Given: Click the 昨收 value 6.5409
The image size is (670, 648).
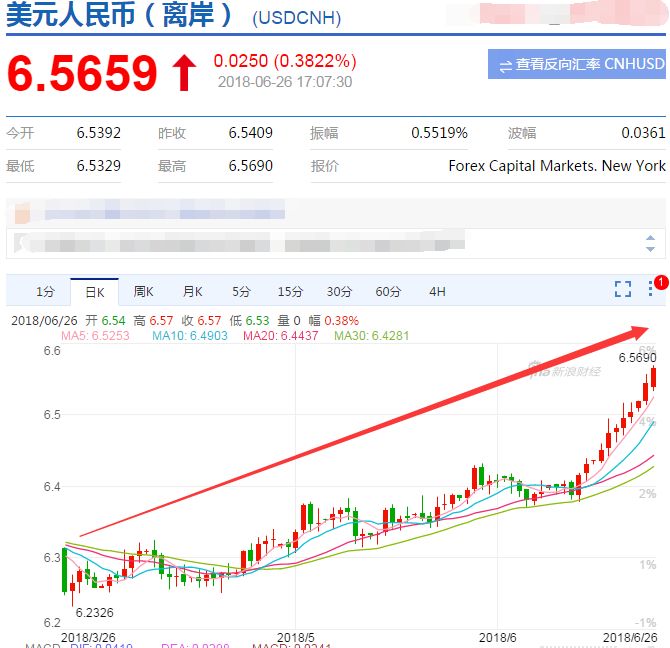Looking at the screenshot, I should coord(250,133).
